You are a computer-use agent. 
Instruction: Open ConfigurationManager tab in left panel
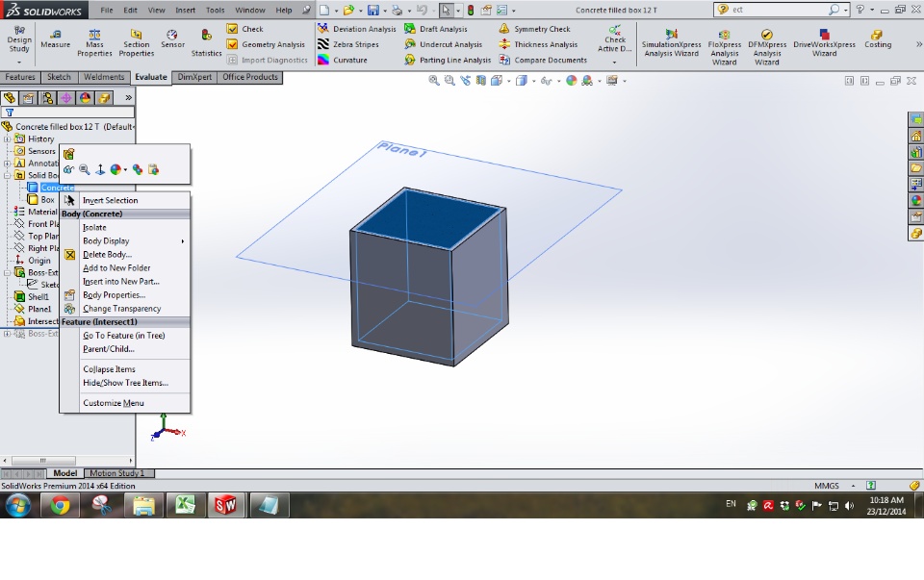(47, 98)
